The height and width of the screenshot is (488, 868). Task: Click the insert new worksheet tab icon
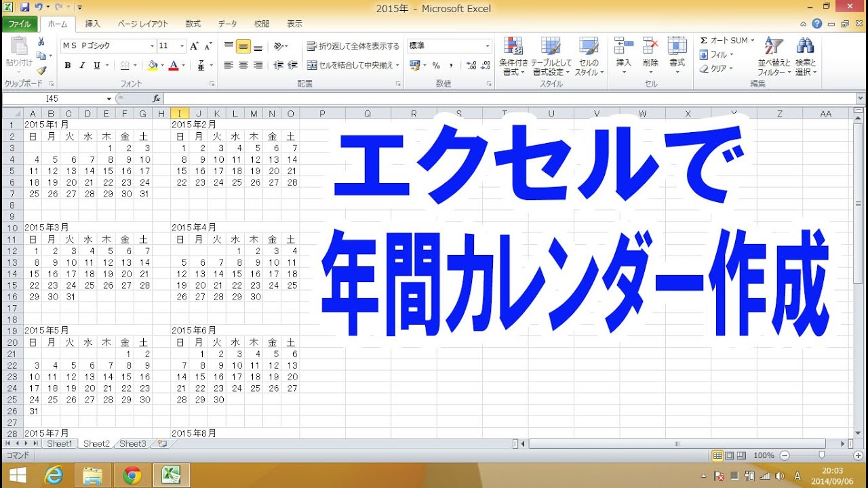click(x=161, y=444)
